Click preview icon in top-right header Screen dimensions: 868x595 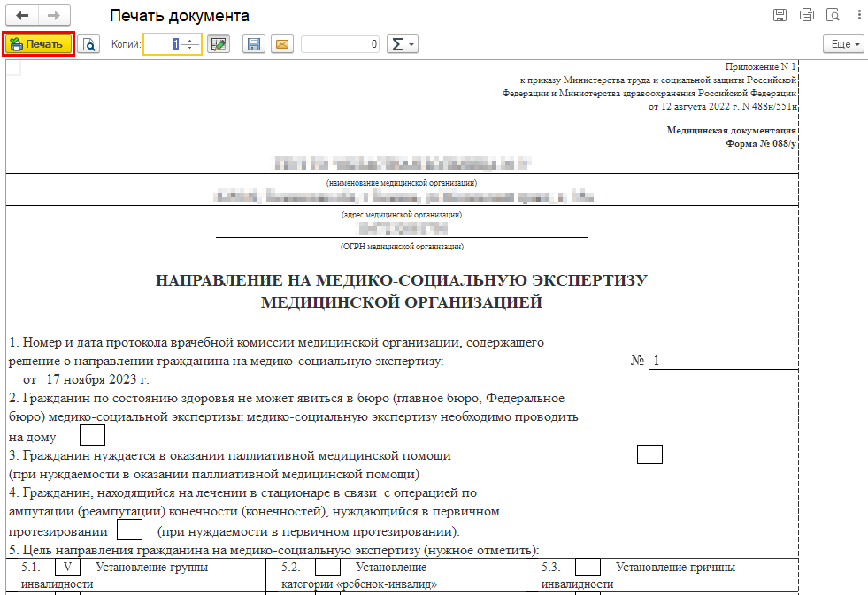832,15
